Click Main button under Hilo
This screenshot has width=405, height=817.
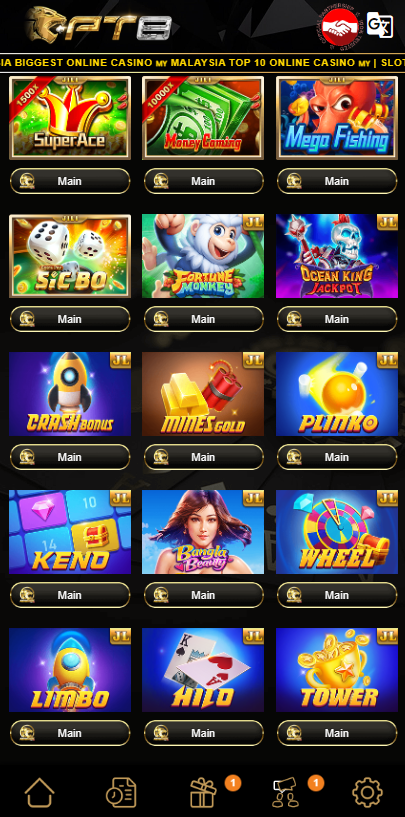pos(203,733)
